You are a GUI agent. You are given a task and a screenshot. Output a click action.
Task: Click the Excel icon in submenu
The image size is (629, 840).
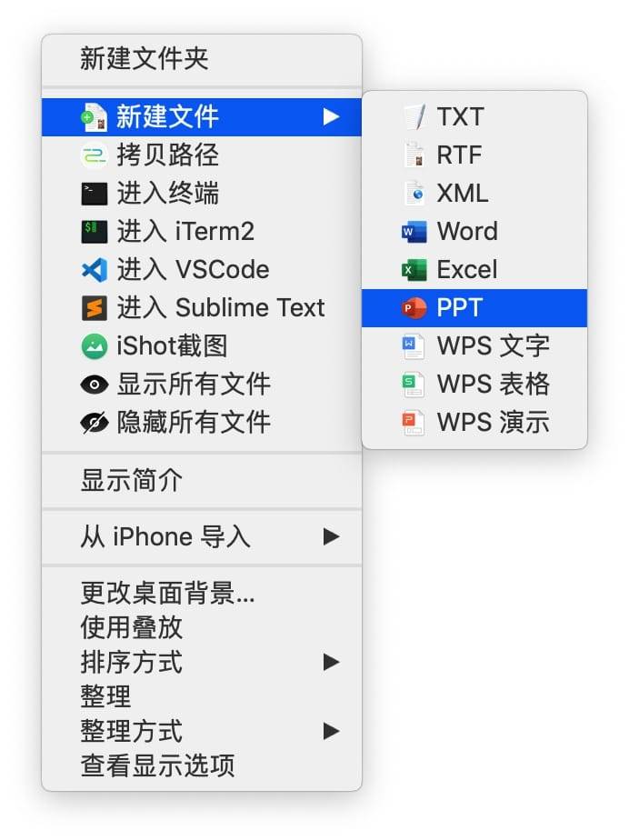click(414, 270)
